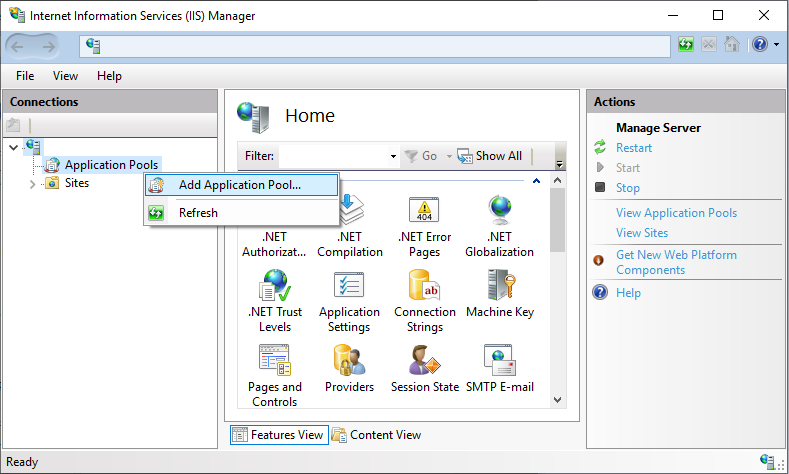The height and width of the screenshot is (474, 789).
Task: Collapse the server root node
Action: (13, 148)
